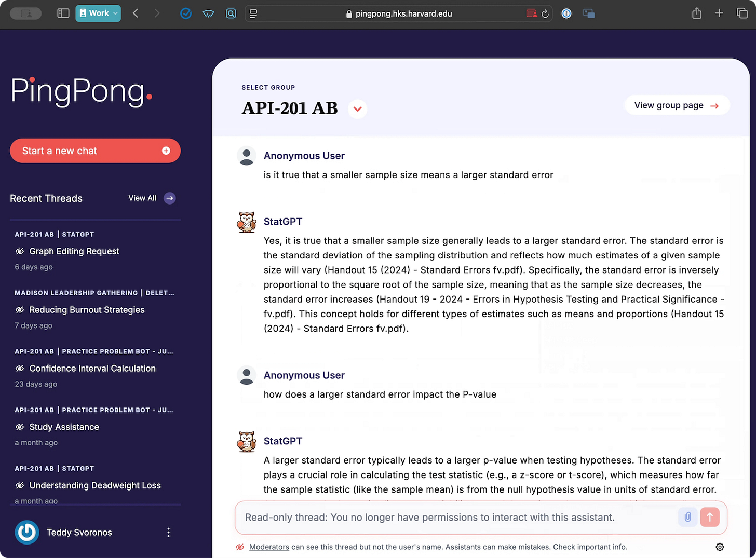Click the reader page icon in address bar
Screen dimensions: 756x558
pyautogui.click(x=253, y=14)
